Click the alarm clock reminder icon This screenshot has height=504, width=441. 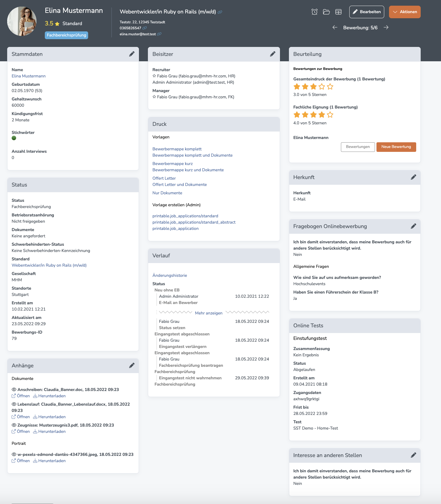[314, 12]
